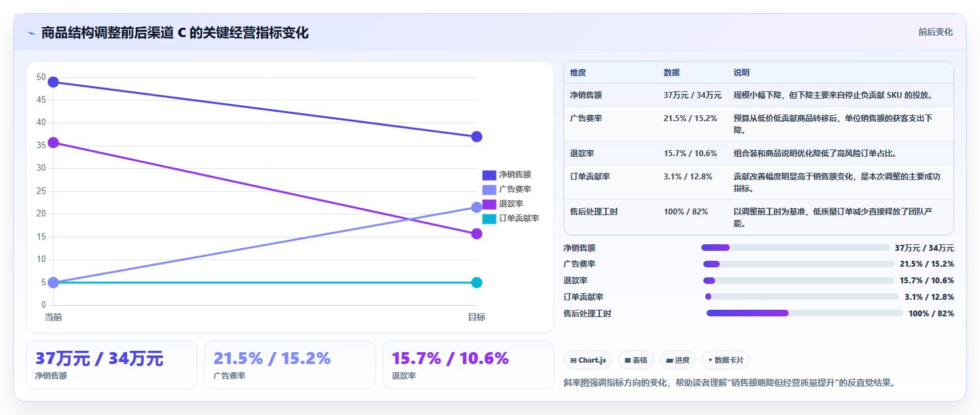Click the 订单贡献率 progress bar
Image resolution: width=980 pixels, height=415 pixels.
[x=802, y=297]
